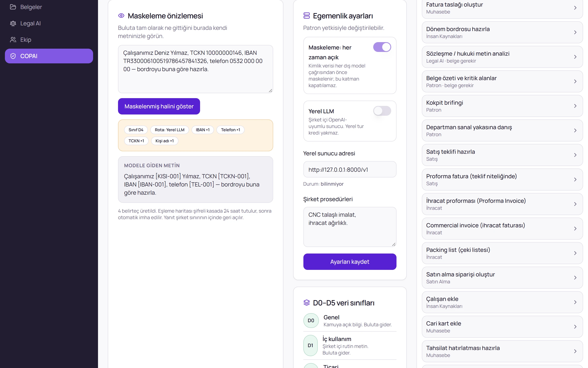Click the Kişi adı ×1 tag

(165, 141)
